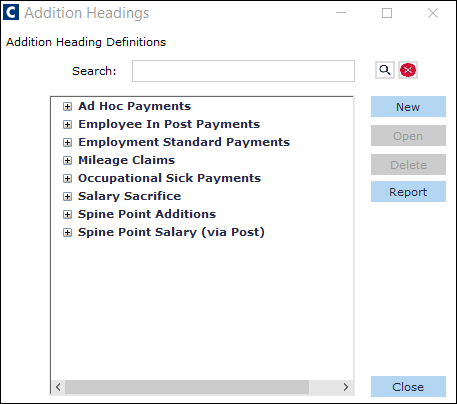The image size is (457, 404).
Task: Expand the Spine Point Additions node
Action: tap(67, 214)
